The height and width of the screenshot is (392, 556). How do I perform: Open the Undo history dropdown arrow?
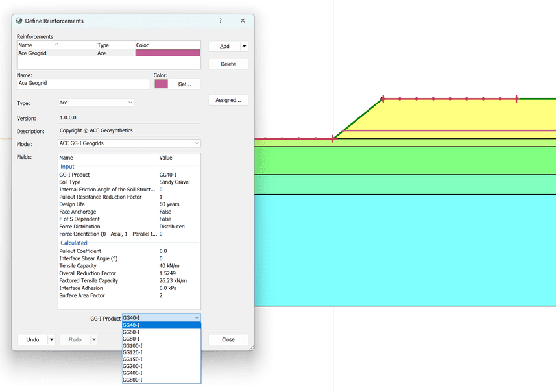point(51,339)
